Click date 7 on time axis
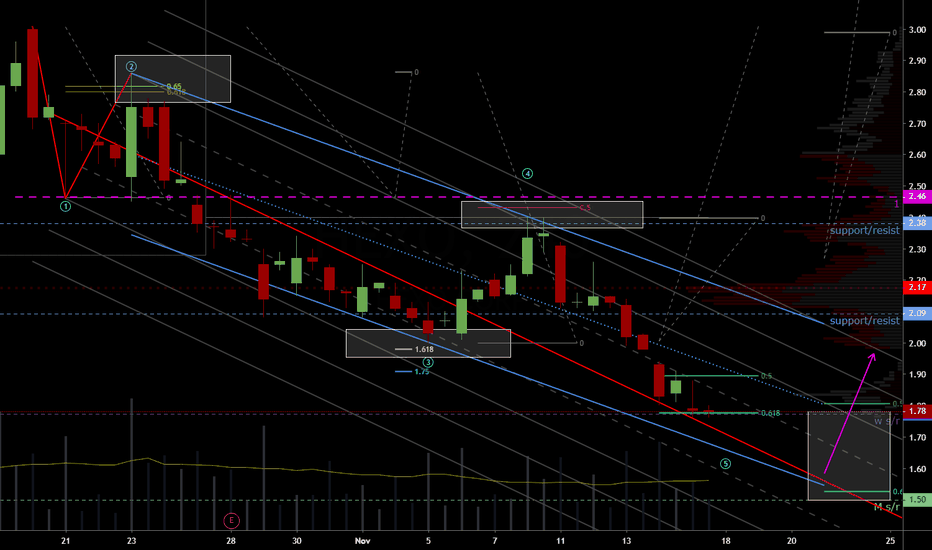 495,540
